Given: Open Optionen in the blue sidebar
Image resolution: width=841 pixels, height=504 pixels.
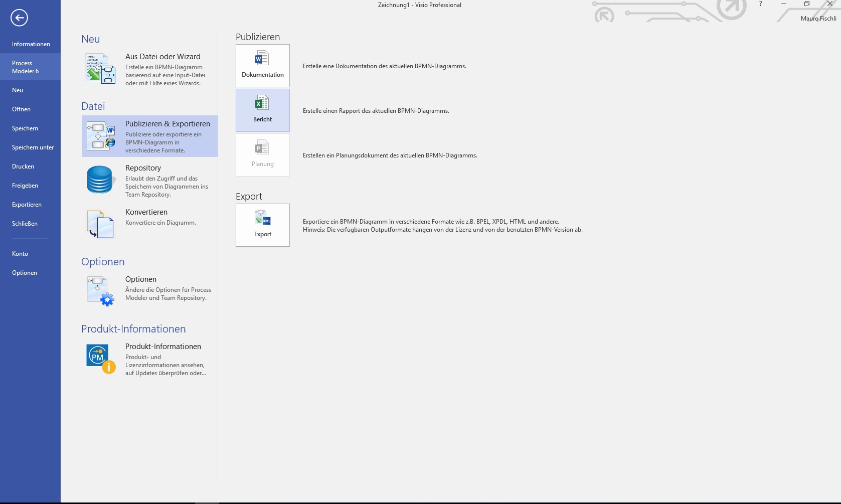Looking at the screenshot, I should point(30,273).
